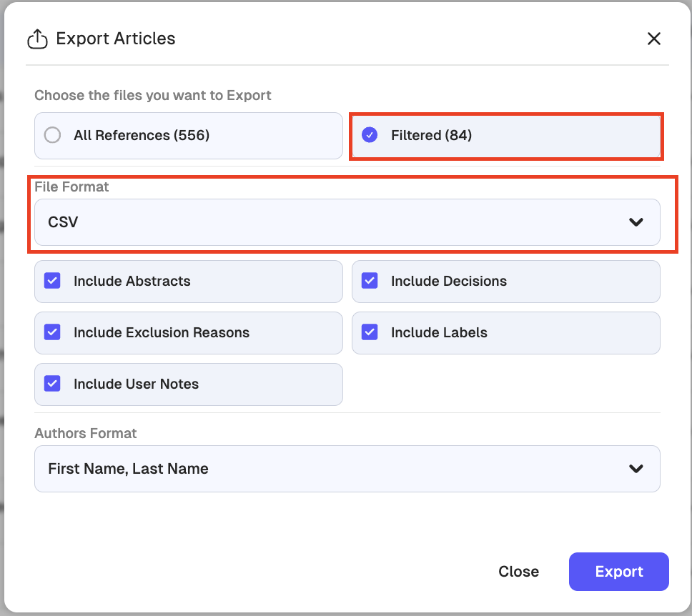
Task: Disable Include Exclusion Reasons
Action: (x=52, y=332)
